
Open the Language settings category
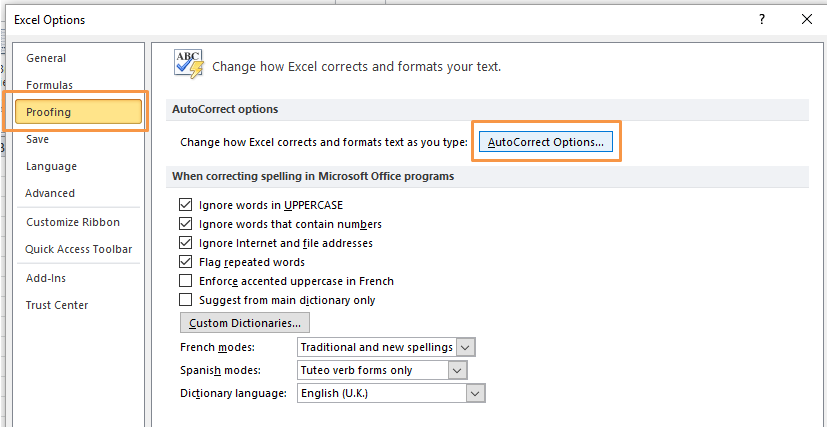pos(51,166)
